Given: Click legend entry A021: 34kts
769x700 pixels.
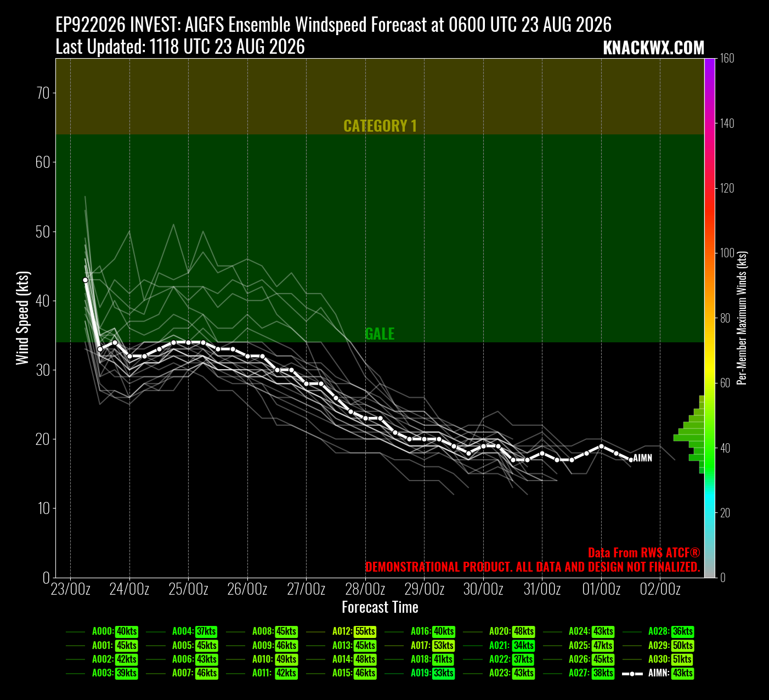Looking at the screenshot, I should [500, 646].
